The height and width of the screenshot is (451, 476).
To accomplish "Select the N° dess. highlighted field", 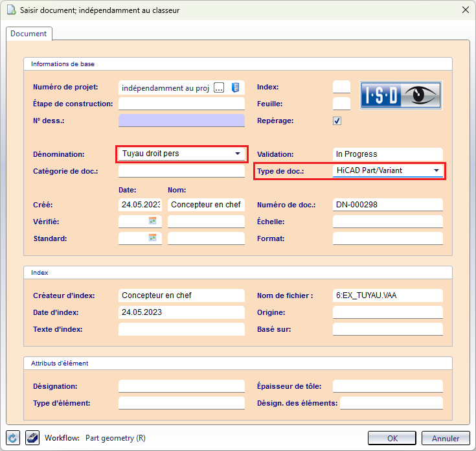I will (x=181, y=120).
